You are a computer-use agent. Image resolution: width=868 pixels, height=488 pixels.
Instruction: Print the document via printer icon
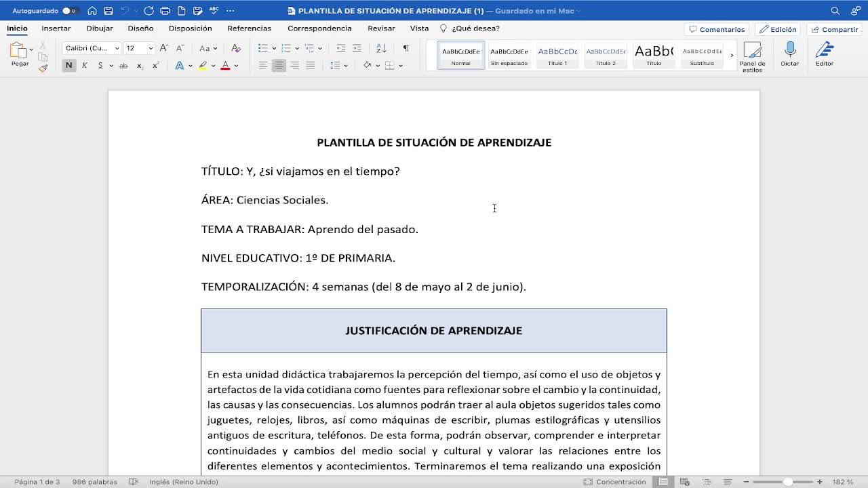(165, 11)
